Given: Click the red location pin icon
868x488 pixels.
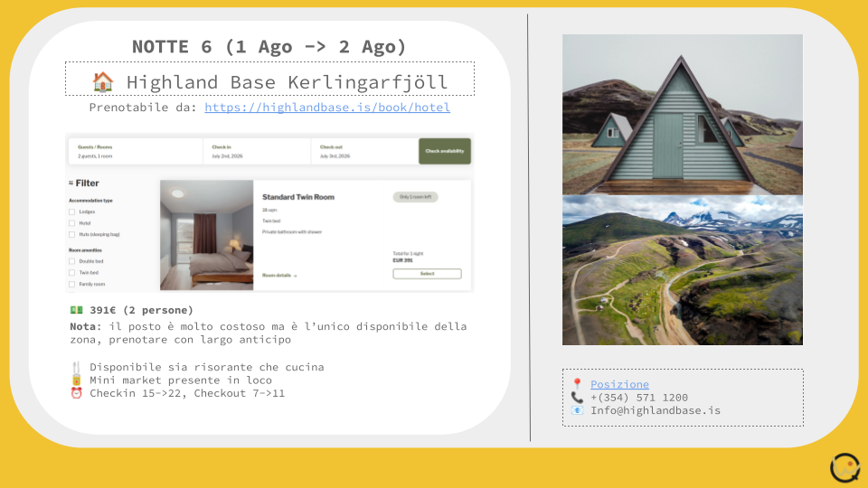Looking at the screenshot, I should [577, 383].
